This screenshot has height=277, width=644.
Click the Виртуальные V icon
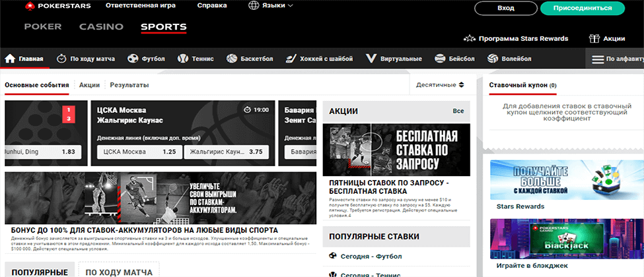371,59
